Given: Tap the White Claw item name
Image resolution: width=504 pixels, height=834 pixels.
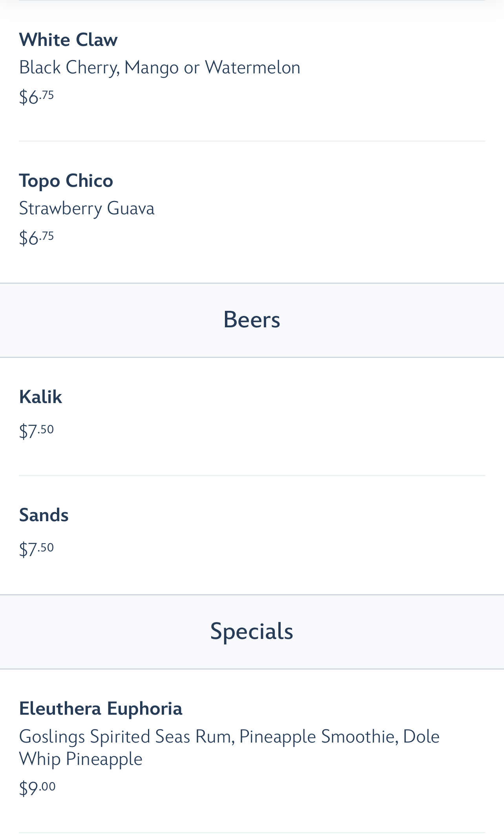Looking at the screenshot, I should tap(68, 40).
